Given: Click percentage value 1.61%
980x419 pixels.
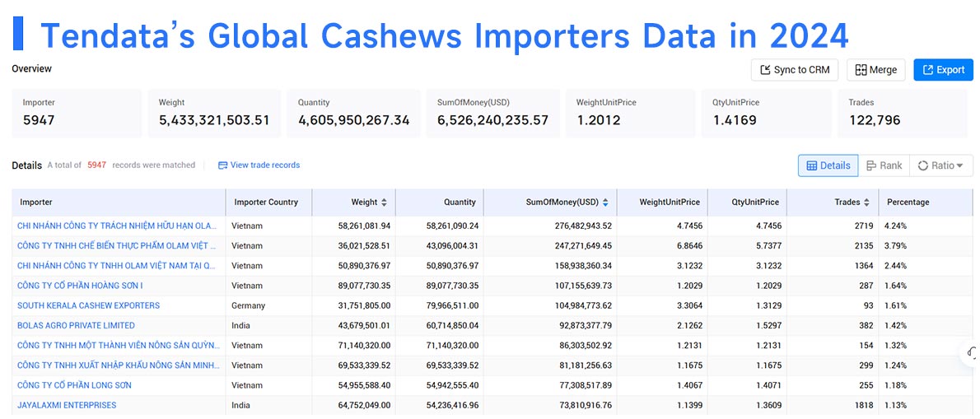Looking at the screenshot, I should [x=894, y=305].
